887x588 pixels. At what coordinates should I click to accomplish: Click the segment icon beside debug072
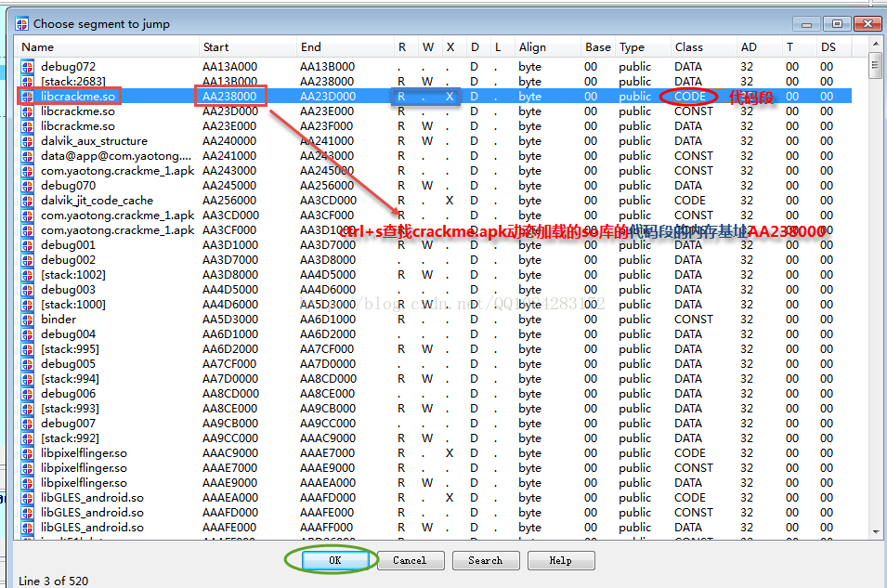tap(27, 67)
